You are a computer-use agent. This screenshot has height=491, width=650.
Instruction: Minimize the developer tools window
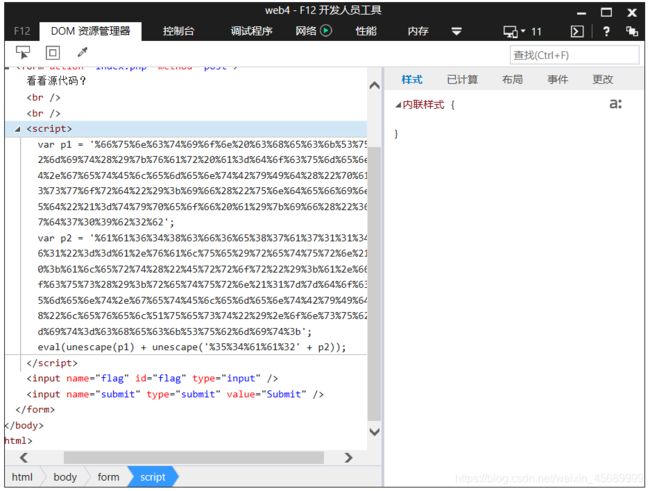(582, 13)
